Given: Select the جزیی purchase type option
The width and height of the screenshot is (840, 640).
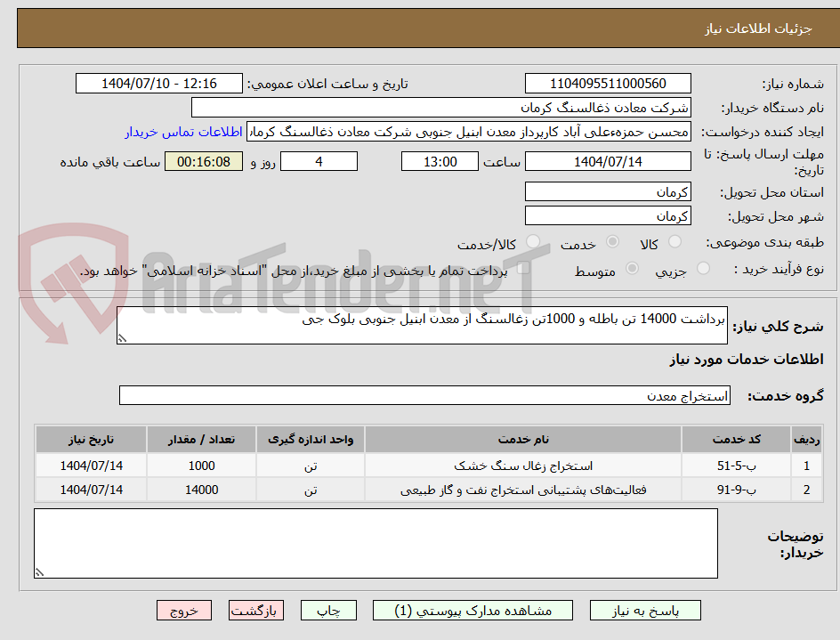Looking at the screenshot, I should tap(703, 271).
